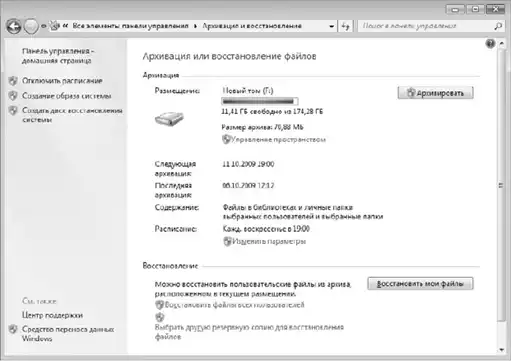Select 'Все элементы панели управления' breadcrumb
511x361 pixels.
[x=130, y=26]
